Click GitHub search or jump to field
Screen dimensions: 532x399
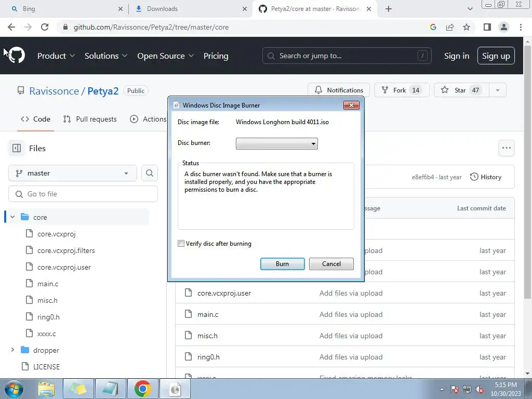point(347,56)
